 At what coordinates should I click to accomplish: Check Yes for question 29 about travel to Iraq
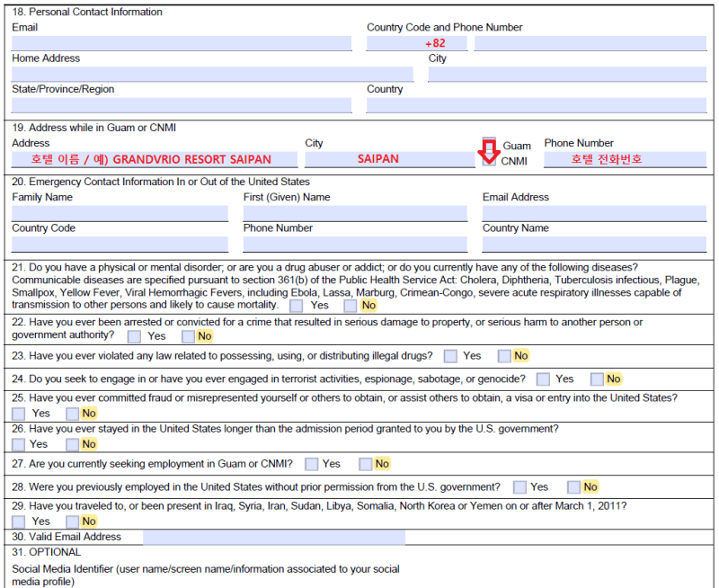[18, 522]
